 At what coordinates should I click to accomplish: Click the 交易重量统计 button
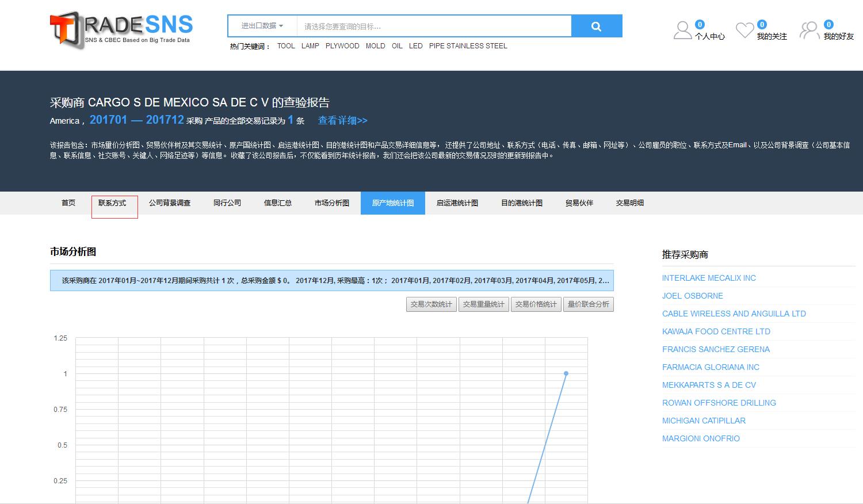(484, 304)
